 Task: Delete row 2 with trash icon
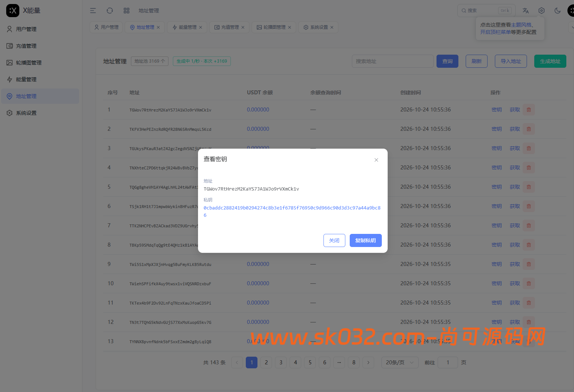click(x=529, y=129)
